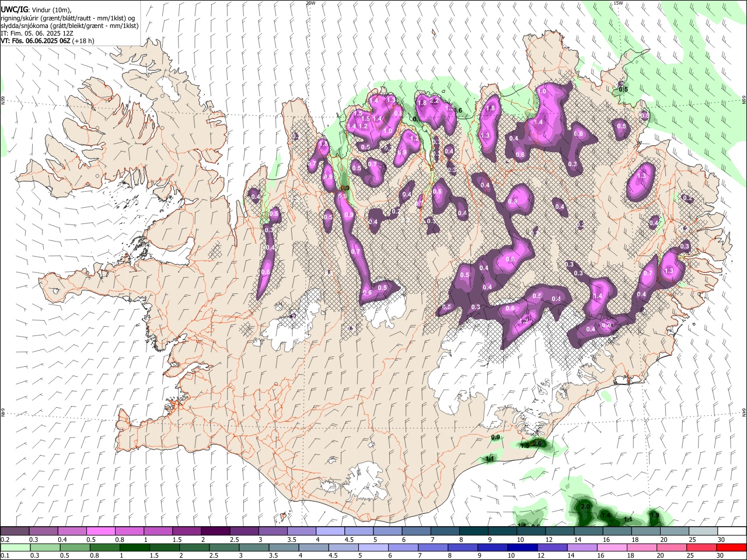Click the '2.2' snow value in the north
Screen dimensions: 747x560
pyautogui.click(x=434, y=100)
